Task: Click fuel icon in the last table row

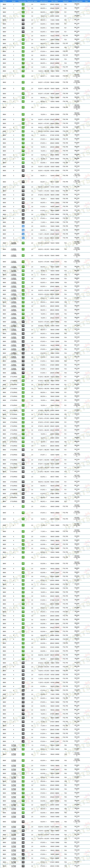Action: coord(23,866)
